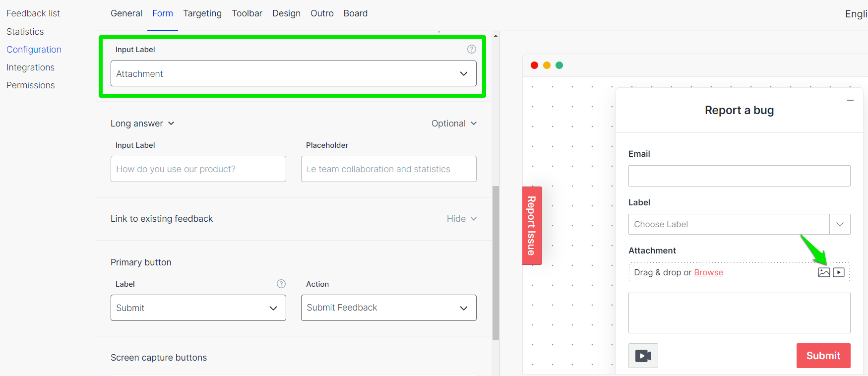This screenshot has height=376, width=868.
Task: Click the Long answer Placeholder field
Action: pos(389,169)
